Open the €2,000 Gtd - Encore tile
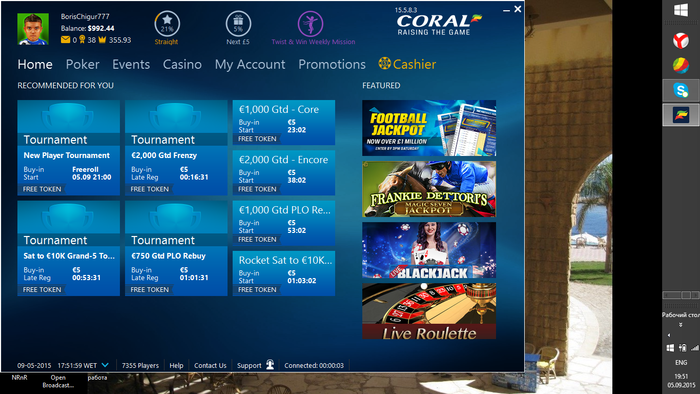 (x=283, y=173)
